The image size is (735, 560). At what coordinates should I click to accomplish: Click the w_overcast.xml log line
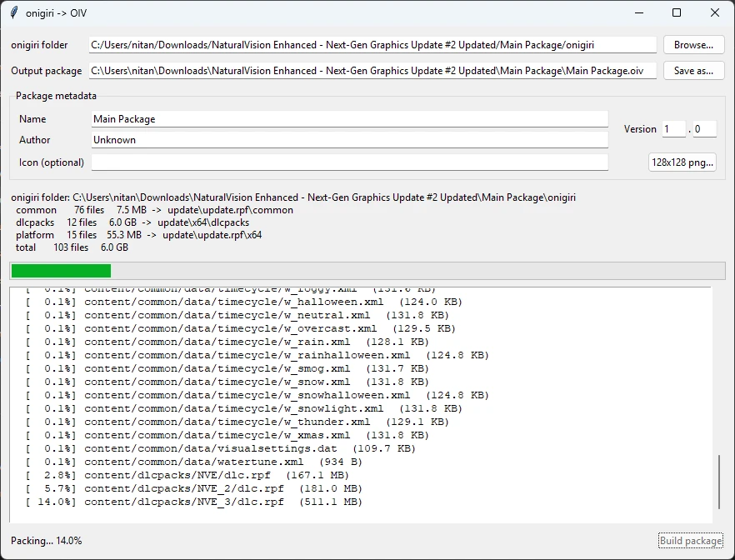[241, 328]
